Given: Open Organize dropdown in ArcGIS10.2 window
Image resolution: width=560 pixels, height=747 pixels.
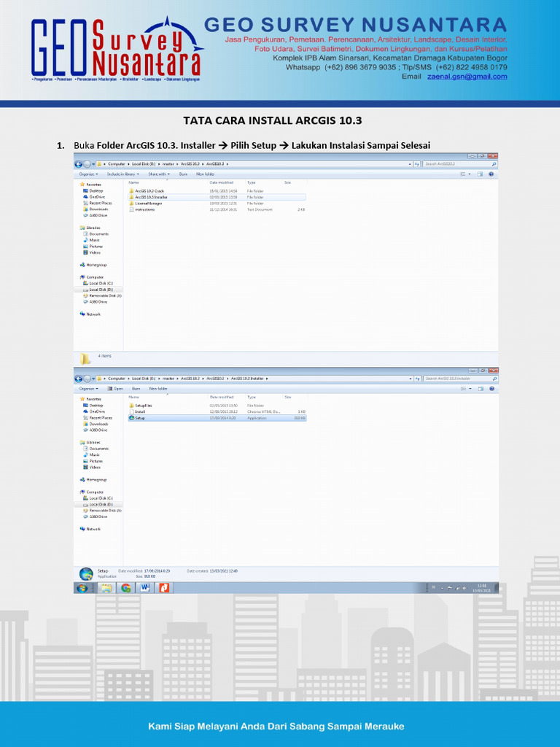Looking at the screenshot, I should 88,174.
